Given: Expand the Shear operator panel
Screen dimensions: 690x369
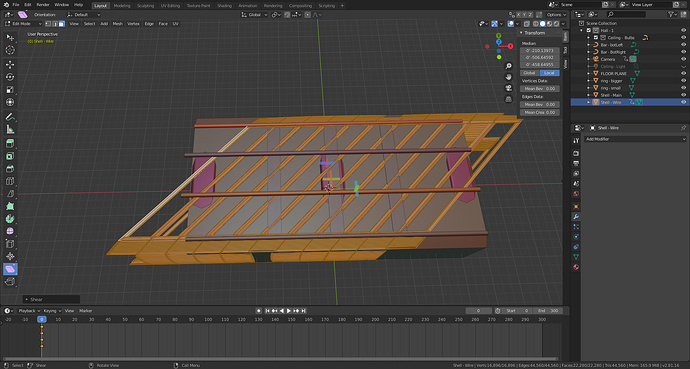Looking at the screenshot, I should pos(51,300).
